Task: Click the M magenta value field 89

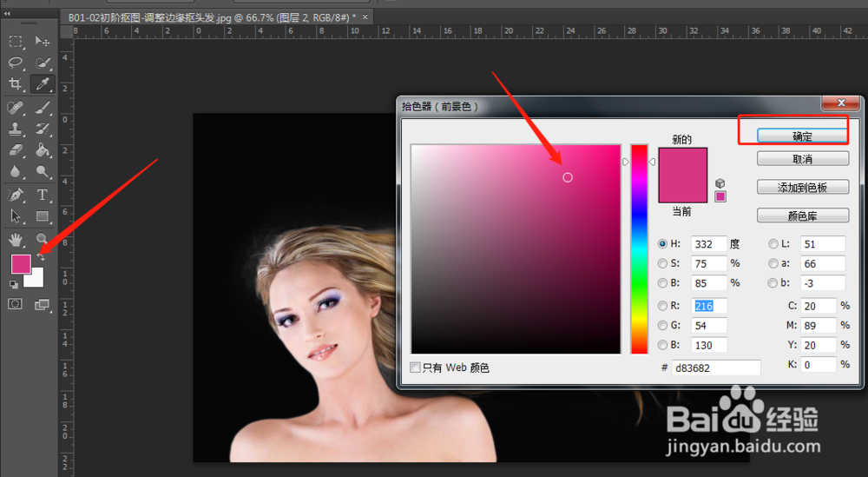Action: coord(819,325)
